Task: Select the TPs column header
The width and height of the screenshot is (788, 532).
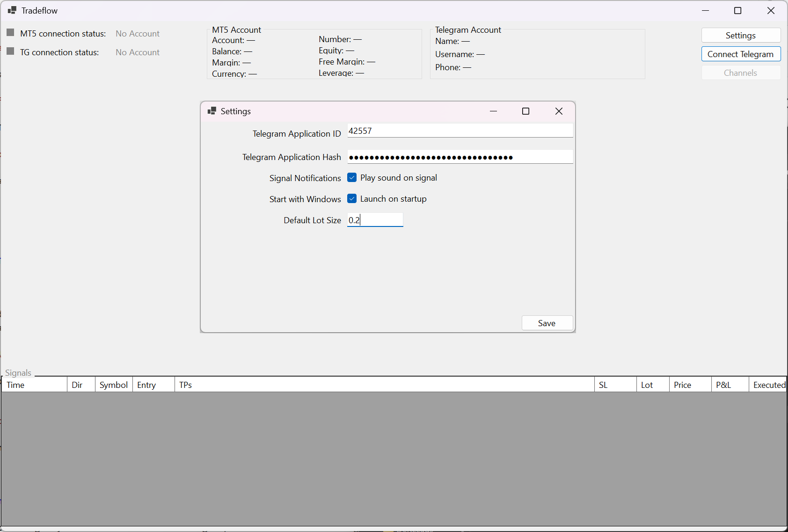Action: coord(384,385)
